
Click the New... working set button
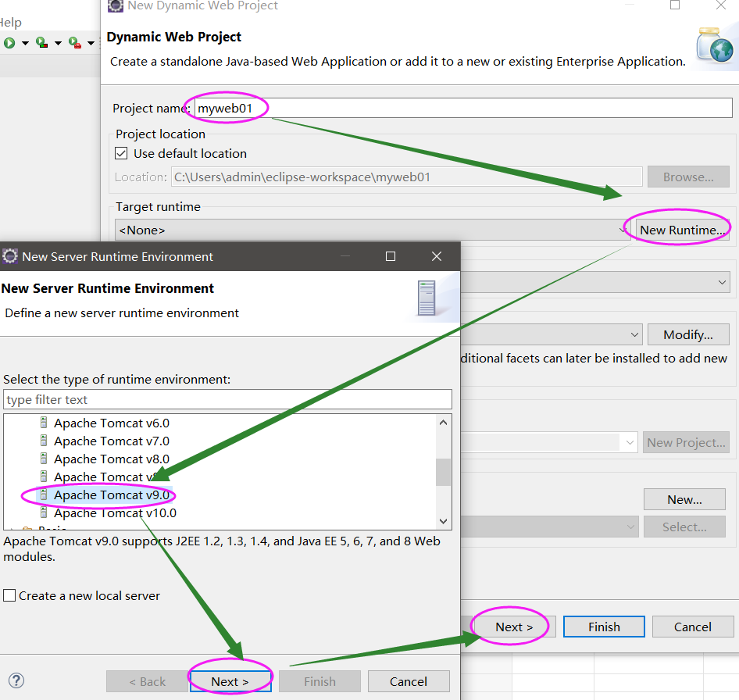(684, 499)
